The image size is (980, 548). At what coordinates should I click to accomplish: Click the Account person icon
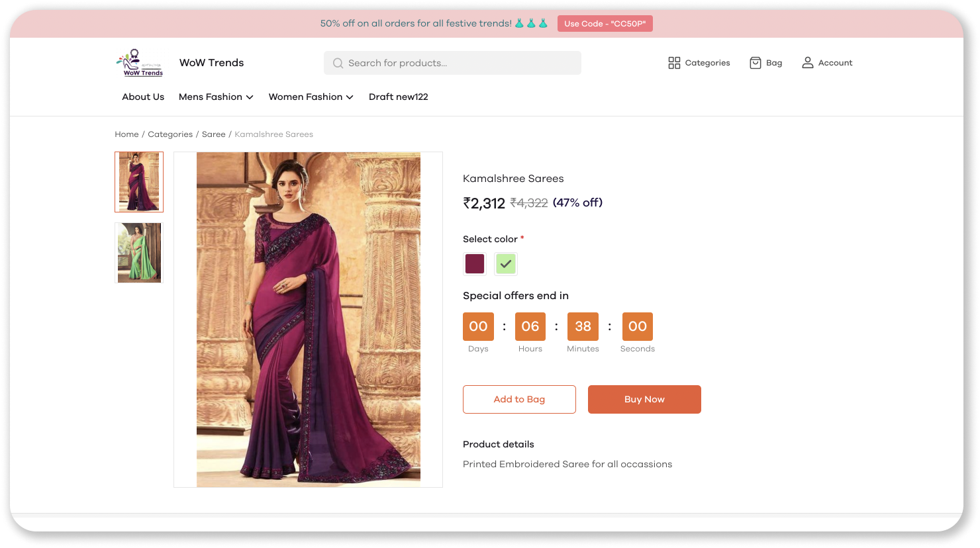pyautogui.click(x=807, y=62)
